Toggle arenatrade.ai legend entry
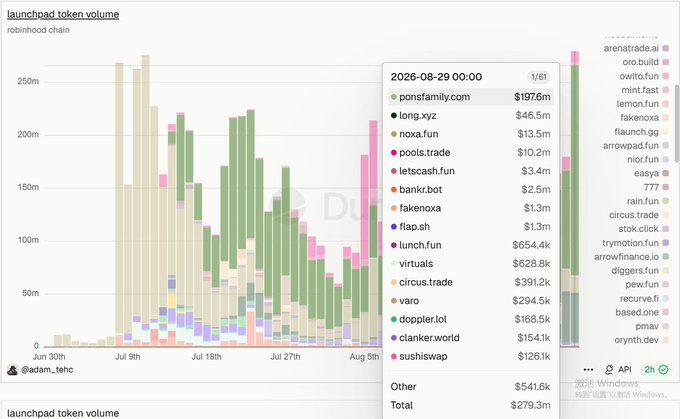The width and height of the screenshot is (680, 419). click(636, 48)
